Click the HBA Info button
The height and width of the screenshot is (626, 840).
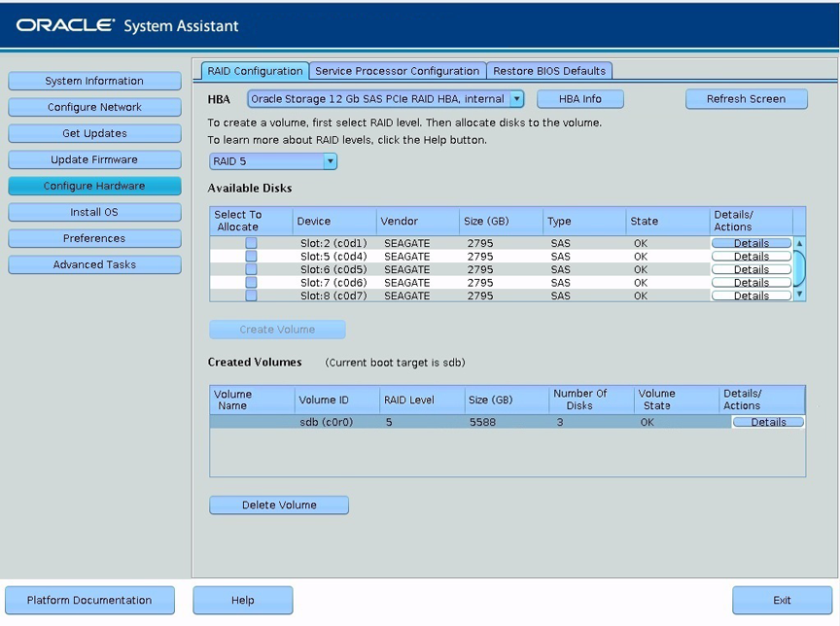coord(579,99)
